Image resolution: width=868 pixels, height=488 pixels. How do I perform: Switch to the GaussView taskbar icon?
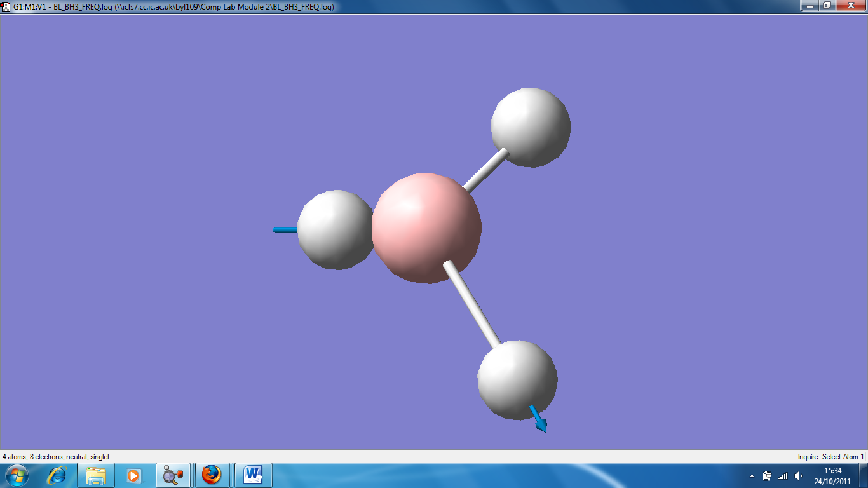coord(173,475)
